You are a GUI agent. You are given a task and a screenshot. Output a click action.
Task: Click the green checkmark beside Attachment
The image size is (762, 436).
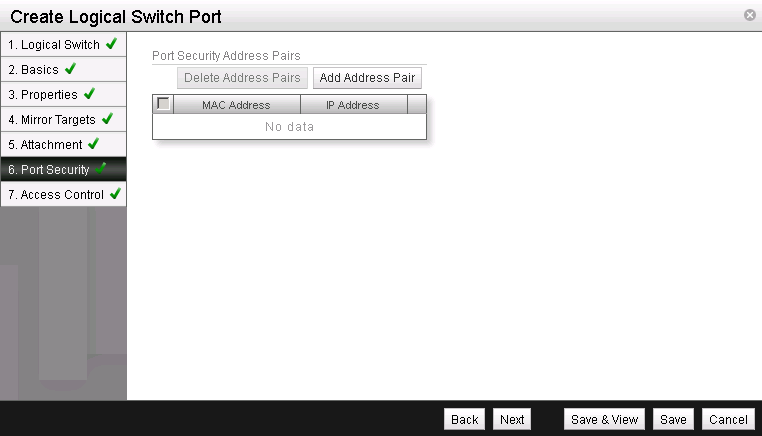94,144
